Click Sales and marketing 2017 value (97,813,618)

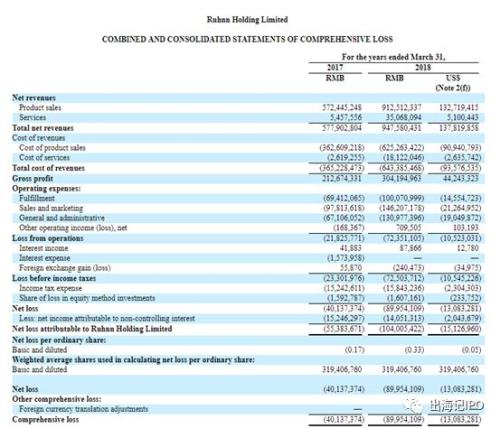(344, 208)
